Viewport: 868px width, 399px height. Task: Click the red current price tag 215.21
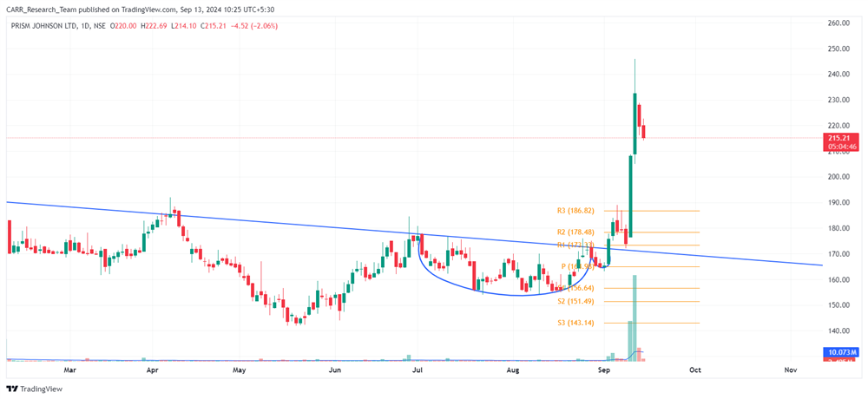[x=842, y=138]
